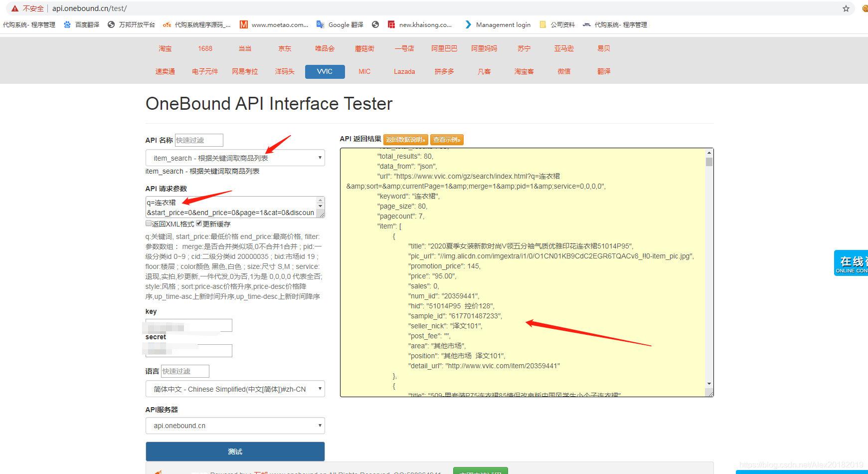Viewport: 868px width, 474px height.
Task: Click the browser address bar URL
Action: 89,8
